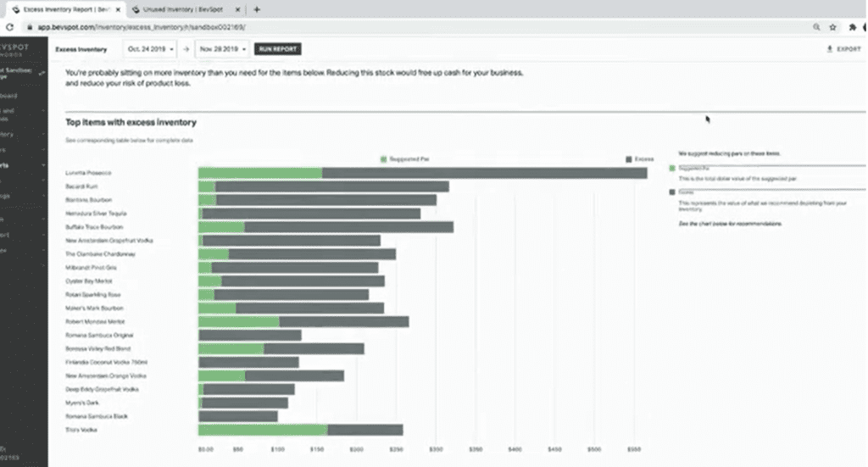Click the magnifier zoom icon in address bar
The height and width of the screenshot is (467, 868).
816,27
